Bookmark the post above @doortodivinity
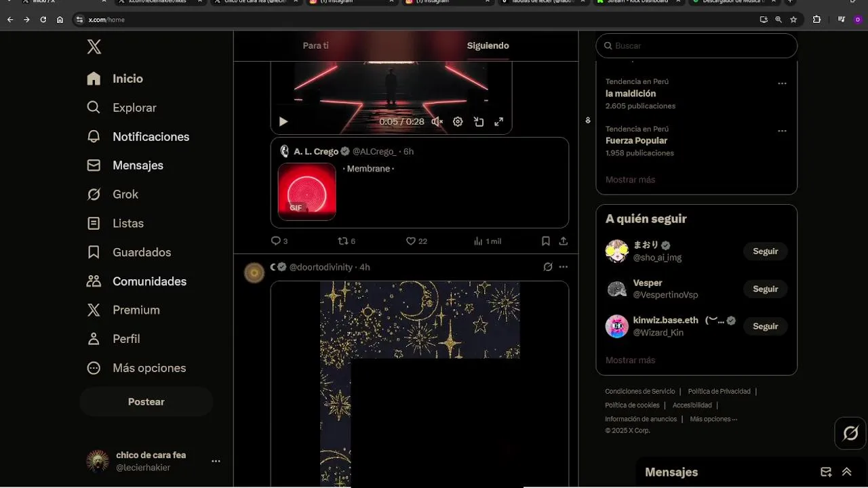Viewport: 868px width, 488px height. coord(546,241)
